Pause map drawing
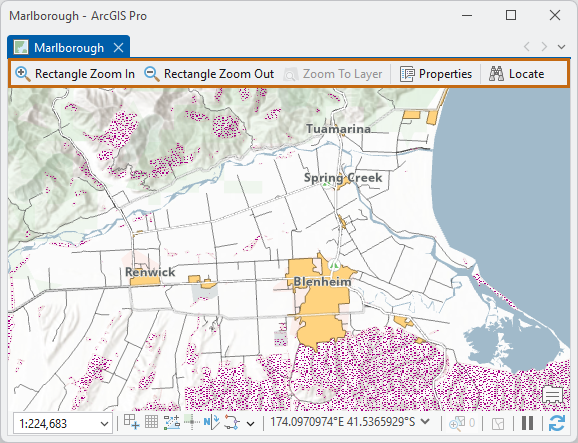This screenshot has height=443, width=578. coord(527,423)
